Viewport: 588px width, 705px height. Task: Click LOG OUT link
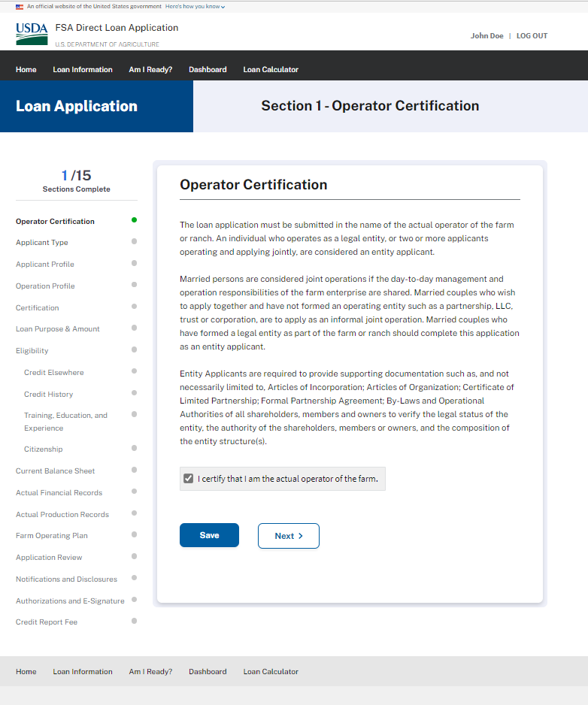pos(532,36)
